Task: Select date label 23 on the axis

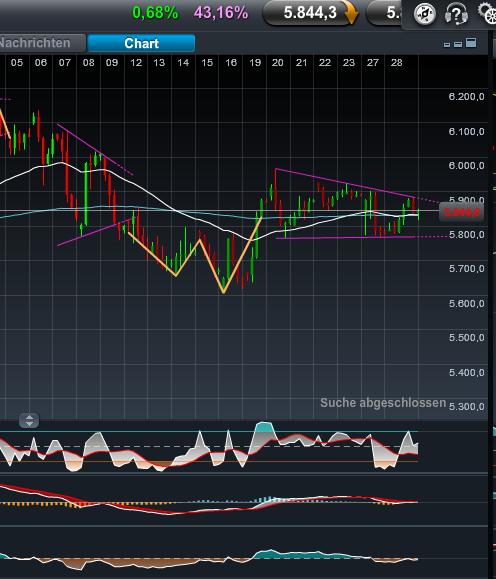Action: (349, 62)
